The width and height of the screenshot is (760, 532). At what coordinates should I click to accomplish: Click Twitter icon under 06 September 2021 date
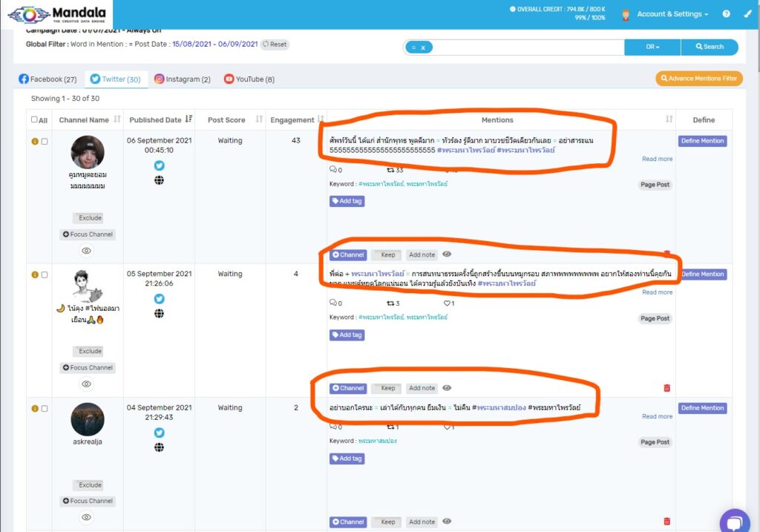[159, 165]
